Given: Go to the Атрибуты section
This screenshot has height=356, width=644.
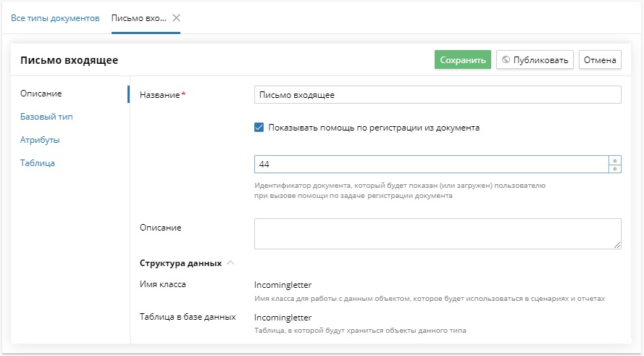Looking at the screenshot, I should [x=40, y=140].
